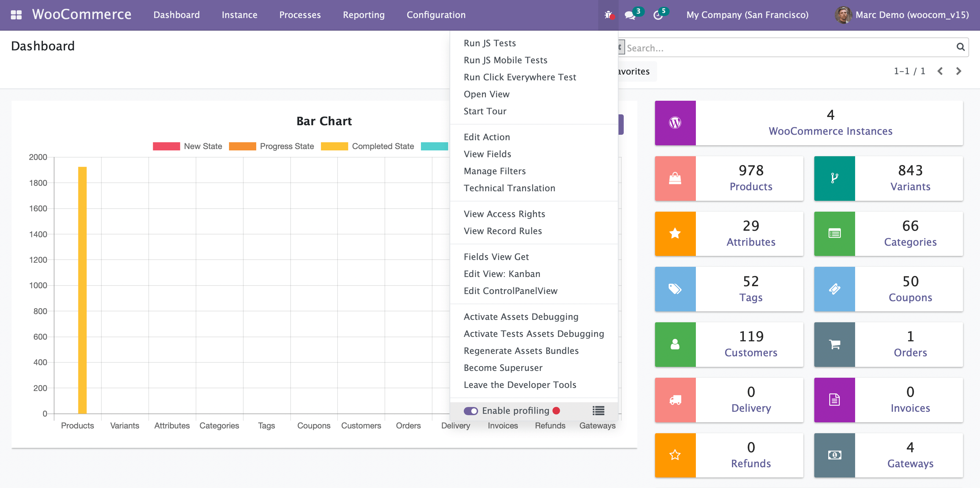The height and width of the screenshot is (488, 980).
Task: Select Become Superuser from debug menu
Action: tap(503, 368)
